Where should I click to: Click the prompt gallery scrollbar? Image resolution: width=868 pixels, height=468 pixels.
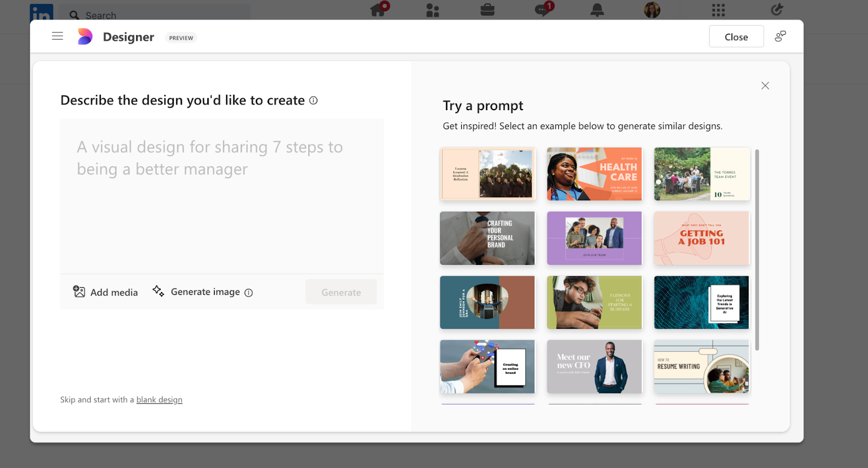coord(757,250)
